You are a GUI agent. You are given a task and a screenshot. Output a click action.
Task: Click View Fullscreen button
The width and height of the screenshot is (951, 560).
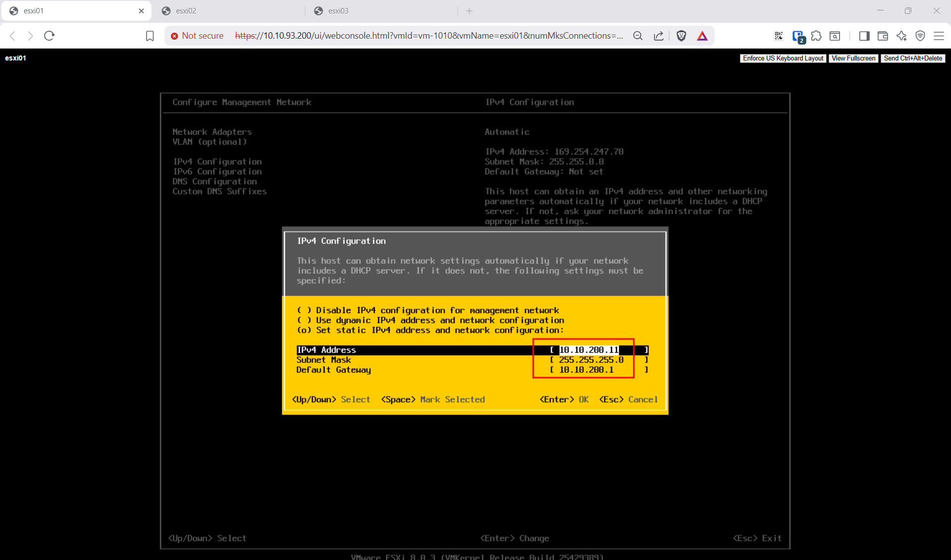(x=853, y=58)
